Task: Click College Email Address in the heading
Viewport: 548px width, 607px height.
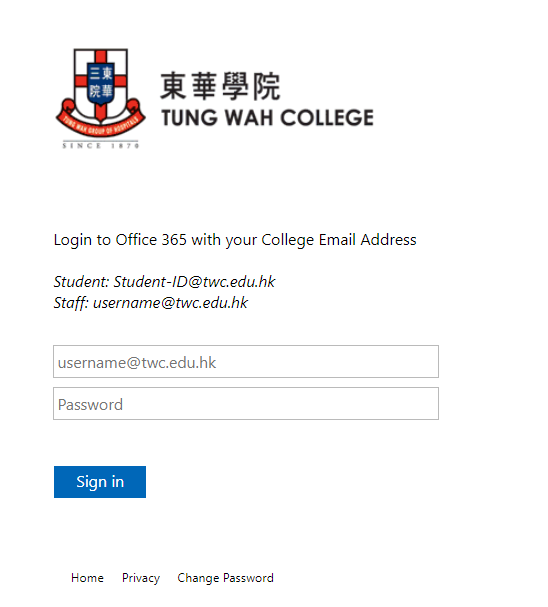Action: pos(339,240)
